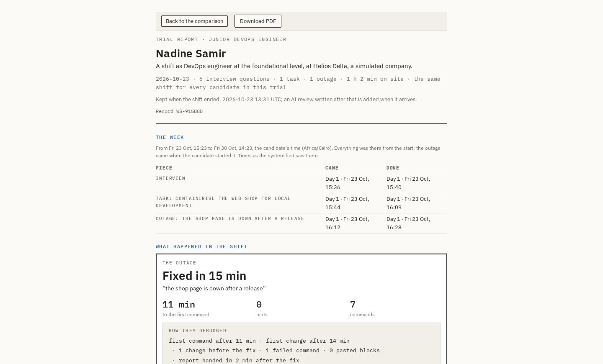Click The Outage card label
The height and width of the screenshot is (364, 603).
[x=179, y=263]
